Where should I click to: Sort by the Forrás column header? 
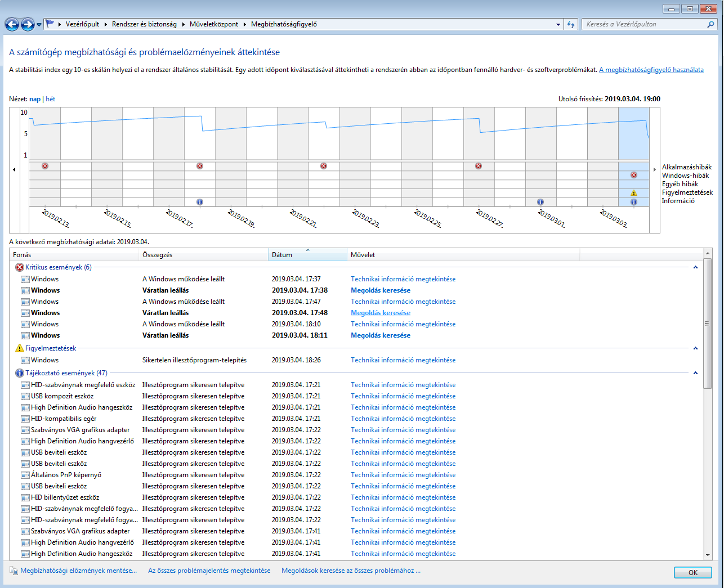coord(74,255)
